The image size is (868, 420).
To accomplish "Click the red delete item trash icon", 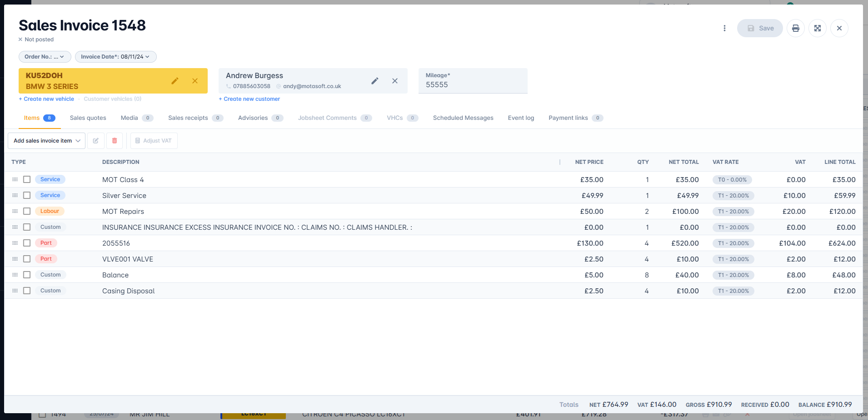I will [x=115, y=141].
